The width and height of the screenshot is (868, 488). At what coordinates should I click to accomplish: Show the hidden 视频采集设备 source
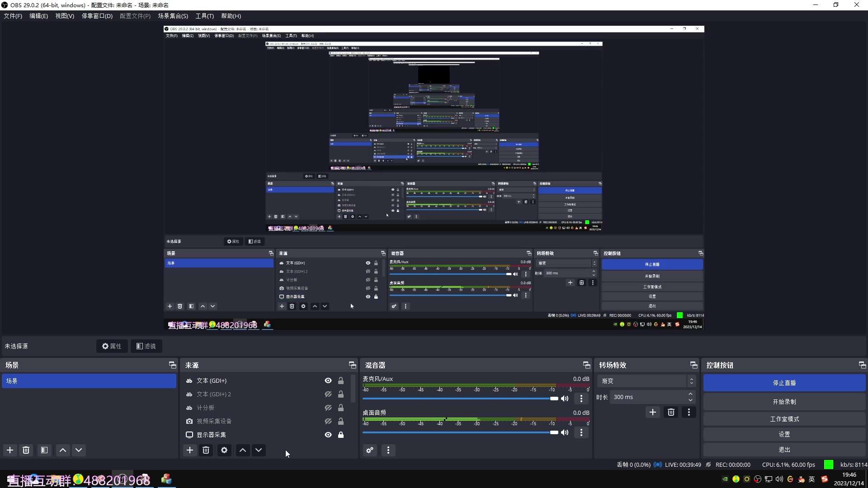(328, 421)
